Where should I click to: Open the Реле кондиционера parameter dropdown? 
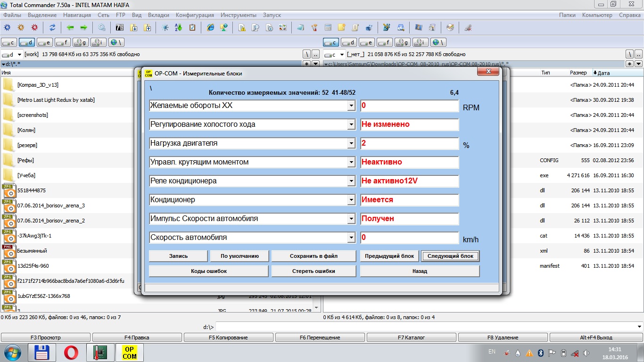click(x=351, y=181)
